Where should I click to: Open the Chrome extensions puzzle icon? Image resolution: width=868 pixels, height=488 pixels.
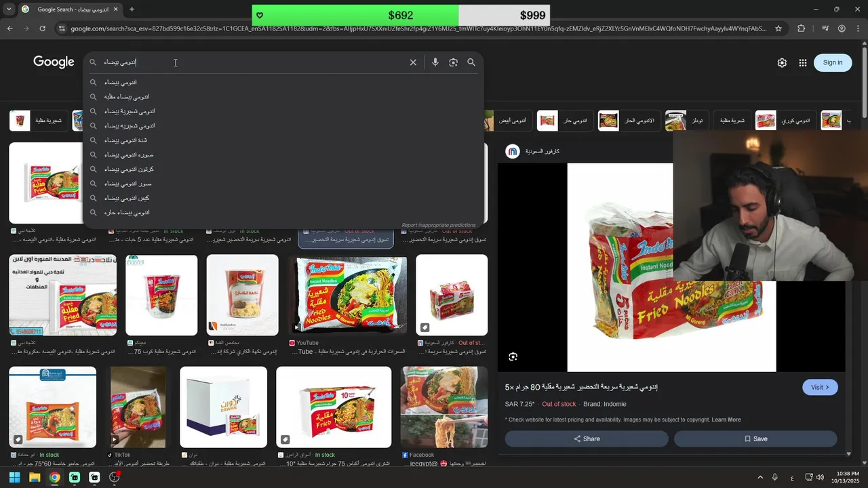coord(802,28)
